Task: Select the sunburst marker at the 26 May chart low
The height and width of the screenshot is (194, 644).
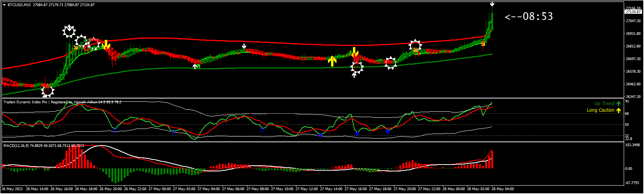Action: (47, 91)
